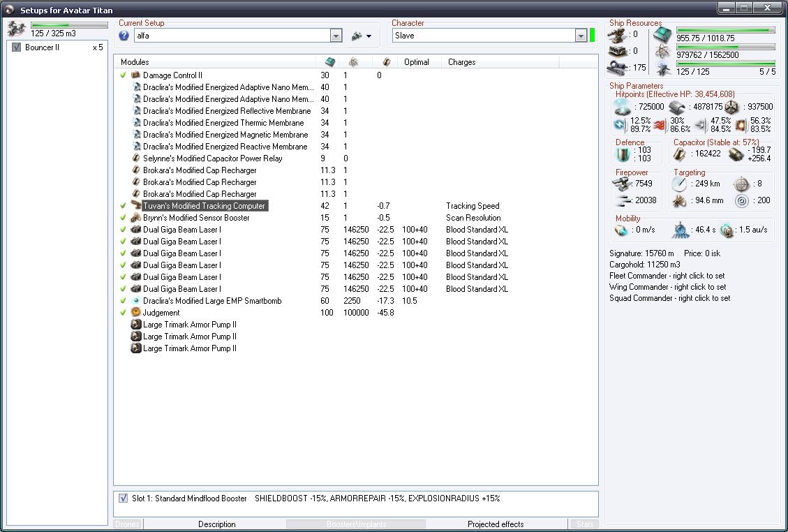Image resolution: width=788 pixels, height=532 pixels.
Task: Toggle Damage Control II active checkmark
Action: (123, 75)
